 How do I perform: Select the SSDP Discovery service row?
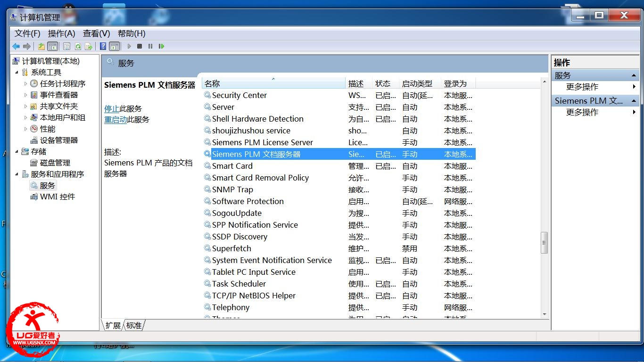(x=339, y=237)
